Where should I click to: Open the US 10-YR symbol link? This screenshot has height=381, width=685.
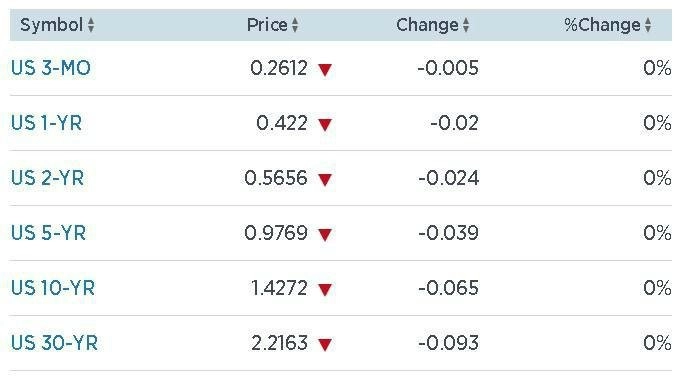point(53,288)
